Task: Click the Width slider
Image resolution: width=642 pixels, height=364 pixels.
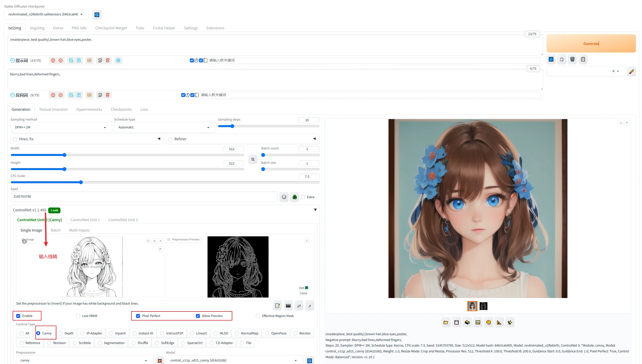Action: click(x=127, y=155)
